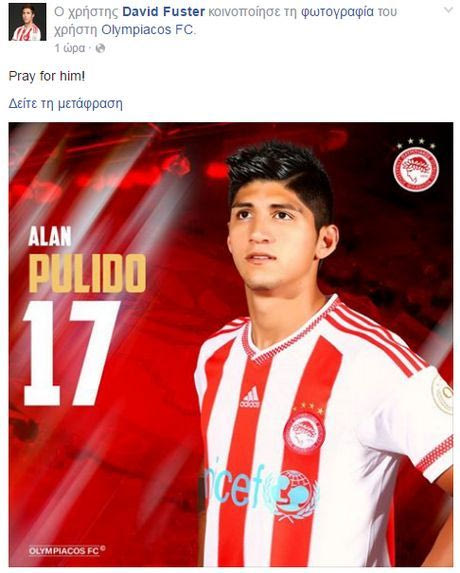Screen dimensions: 460x573
Task: Click the large number 17 graphic
Action: 72,353
